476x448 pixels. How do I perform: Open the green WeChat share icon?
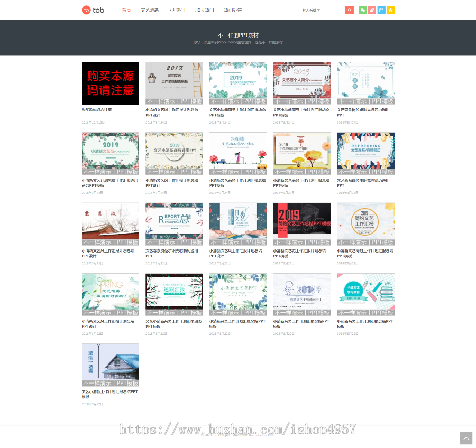[x=362, y=10]
